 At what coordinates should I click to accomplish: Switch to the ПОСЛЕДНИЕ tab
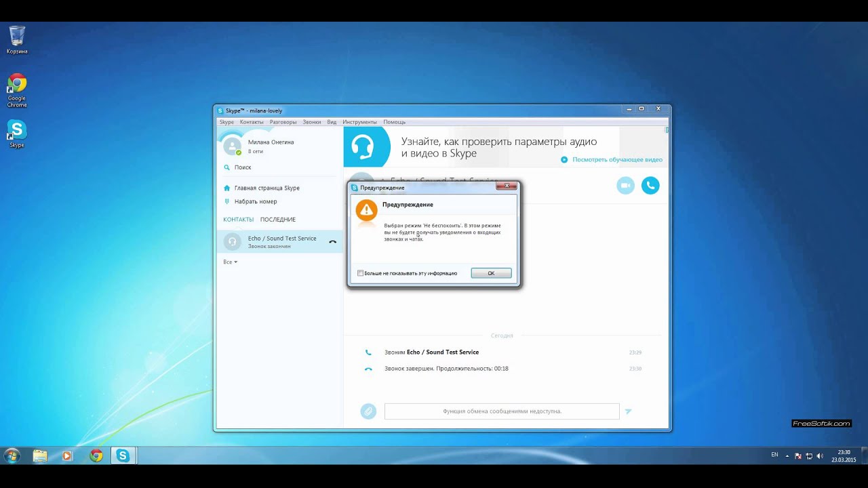click(x=278, y=220)
